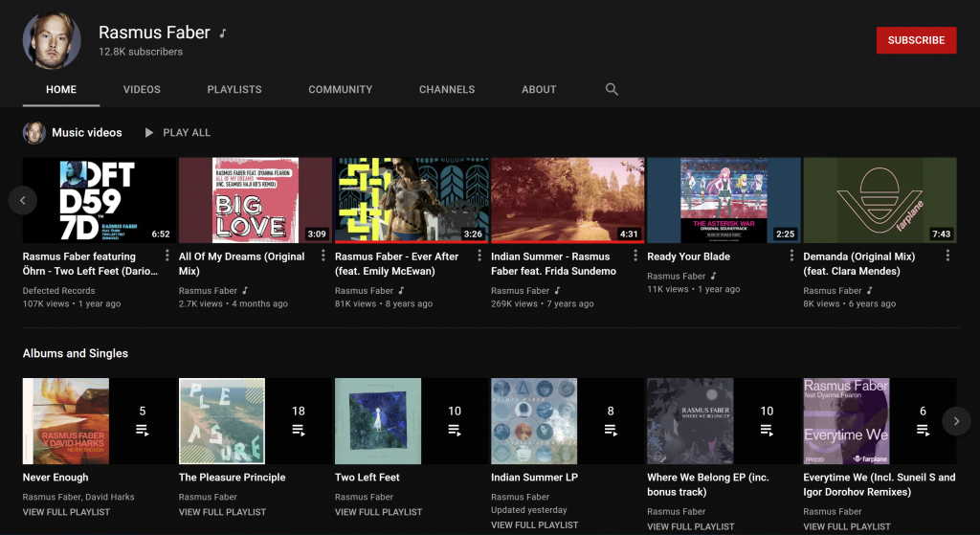This screenshot has width=980, height=535.
Task: Open the Music videos section title
Action: [x=87, y=132]
